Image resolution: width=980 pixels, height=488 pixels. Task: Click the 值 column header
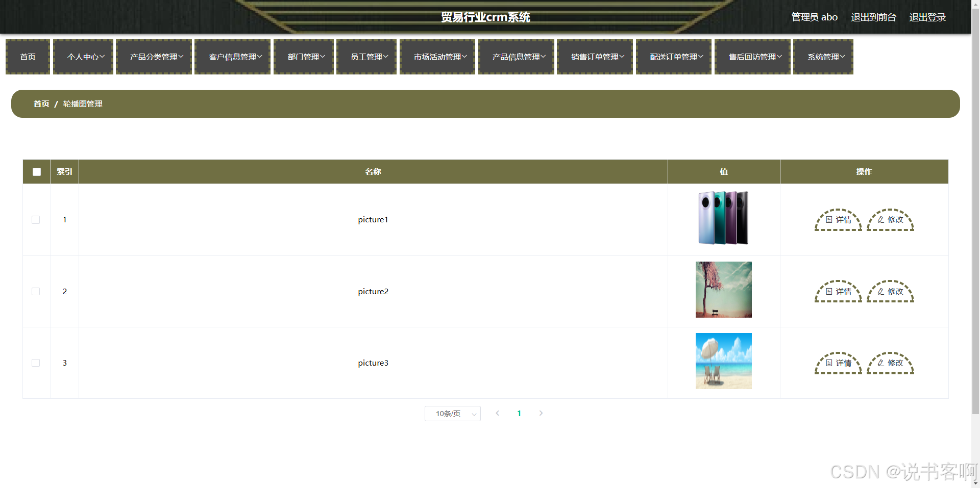point(724,172)
